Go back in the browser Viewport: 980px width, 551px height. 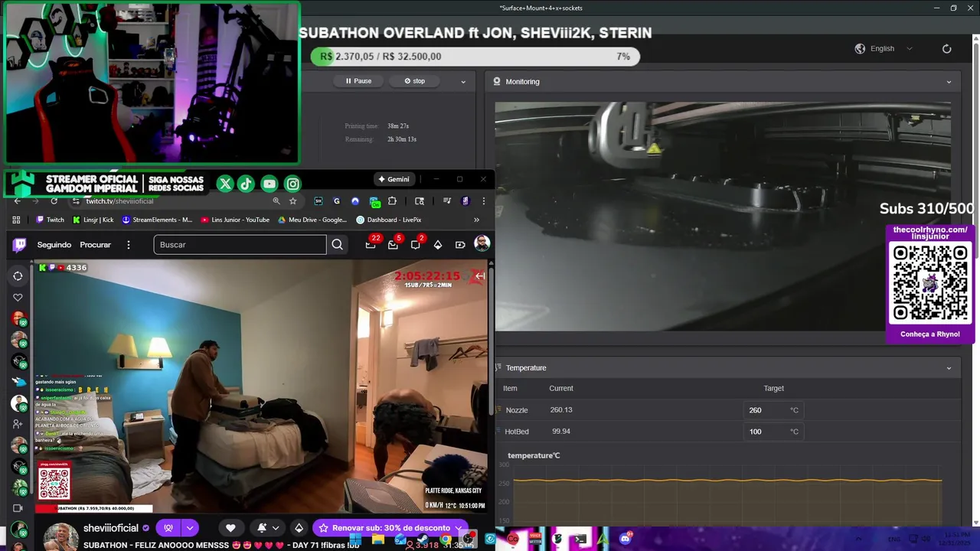click(x=18, y=201)
